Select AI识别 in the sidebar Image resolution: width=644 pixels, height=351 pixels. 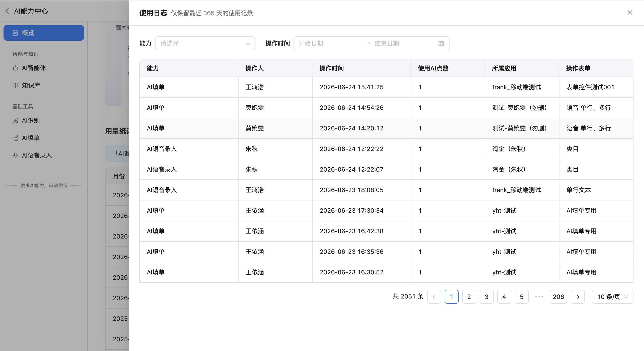coord(44,120)
